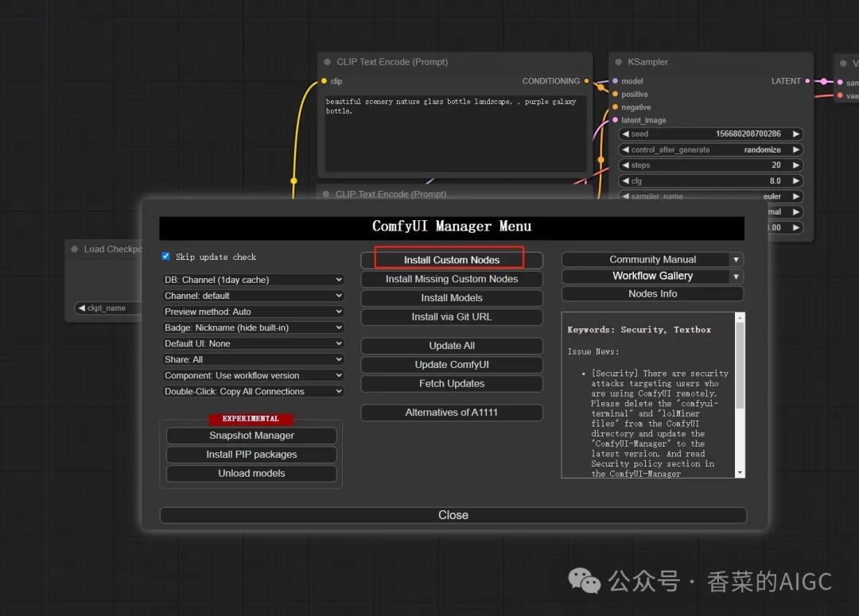
Task: Expand the Workflow Gallery dropdown arrow
Action: coord(736,277)
